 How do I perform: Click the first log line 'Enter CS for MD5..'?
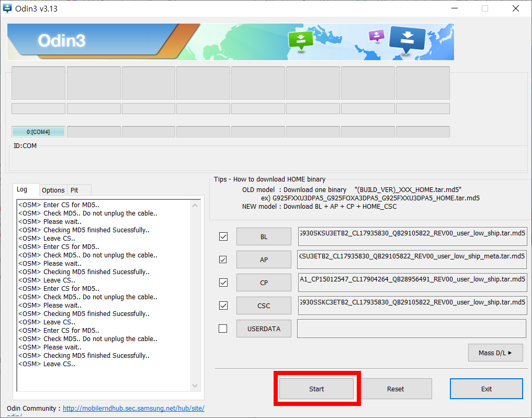59,205
